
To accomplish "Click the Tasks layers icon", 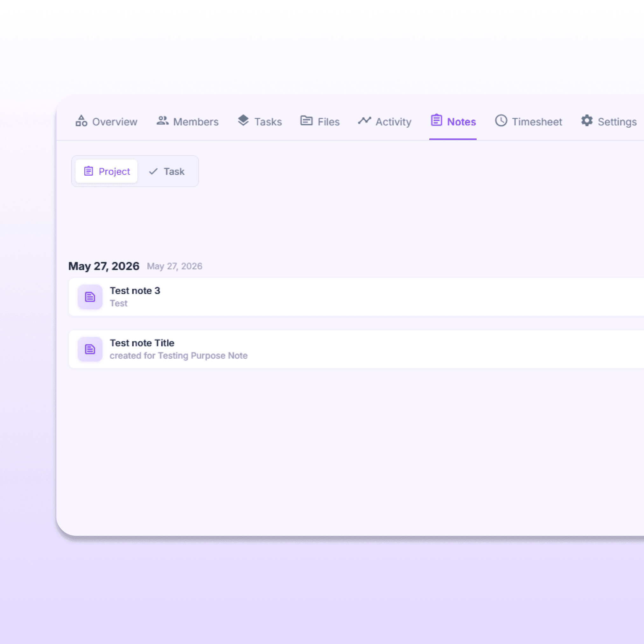I will (243, 120).
